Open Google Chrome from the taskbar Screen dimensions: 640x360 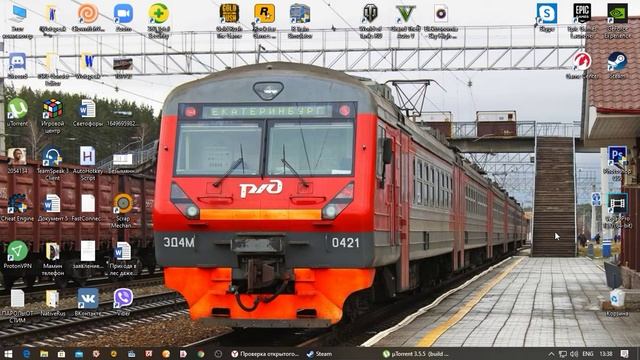tap(200, 354)
